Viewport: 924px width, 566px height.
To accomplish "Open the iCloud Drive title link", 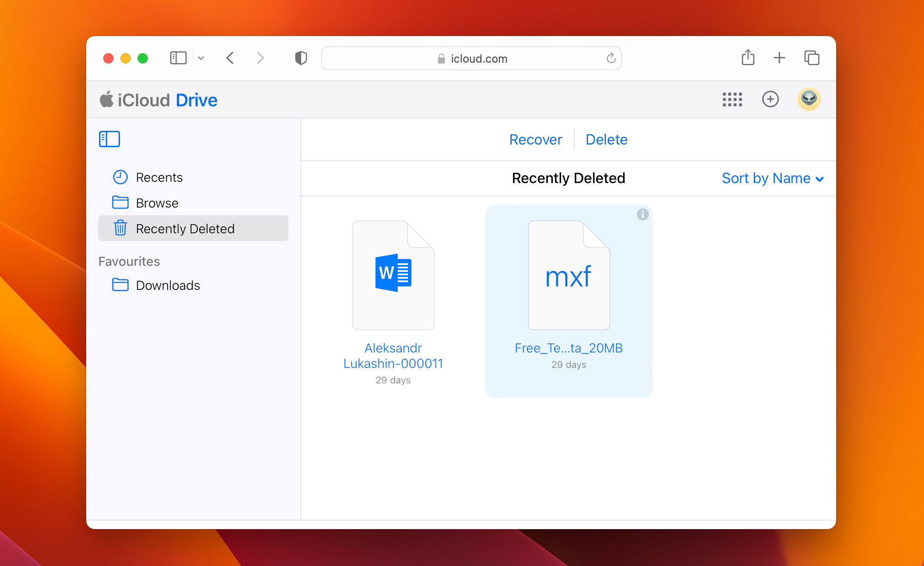I will (x=159, y=100).
